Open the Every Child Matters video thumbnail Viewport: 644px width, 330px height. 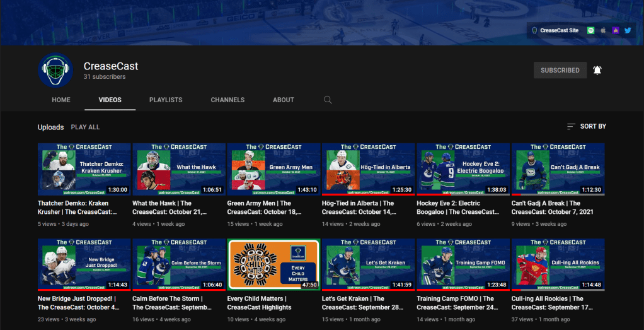(273, 264)
